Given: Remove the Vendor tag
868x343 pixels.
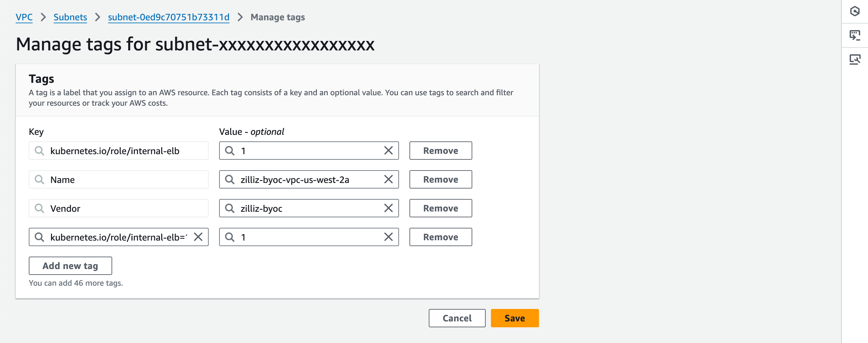Looking at the screenshot, I should [441, 208].
